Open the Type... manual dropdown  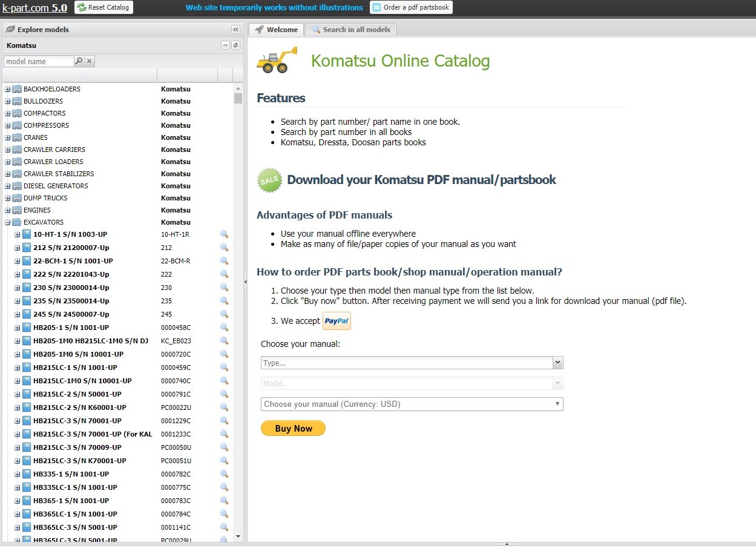point(557,363)
